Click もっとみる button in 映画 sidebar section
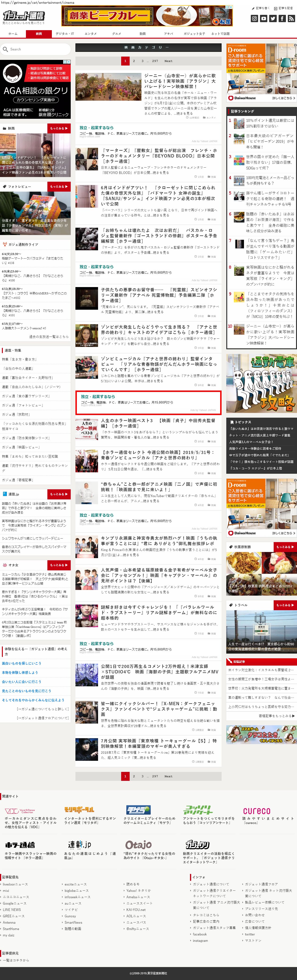 point(59,128)
